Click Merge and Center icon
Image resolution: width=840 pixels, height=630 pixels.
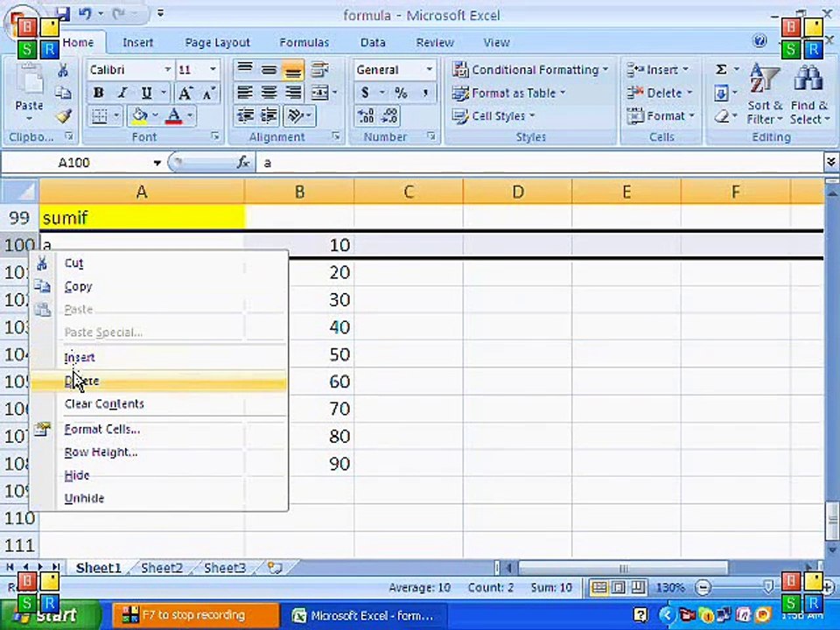(x=320, y=93)
